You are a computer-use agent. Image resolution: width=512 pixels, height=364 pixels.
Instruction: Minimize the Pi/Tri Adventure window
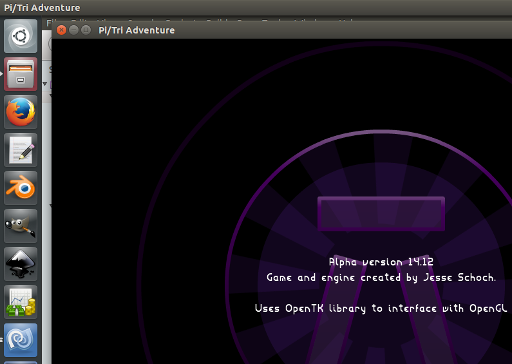pyautogui.click(x=74, y=30)
